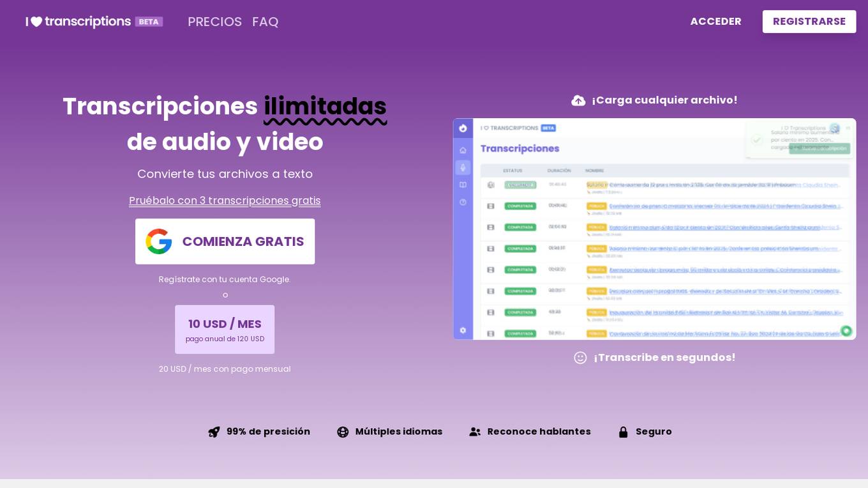Click the padlock icon by Seguro
The image size is (868, 488).
click(624, 432)
